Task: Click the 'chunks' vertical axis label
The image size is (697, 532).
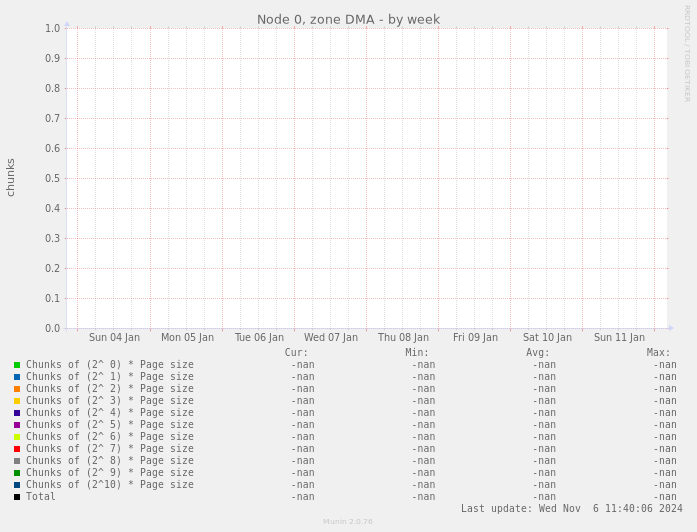Action: [x=11, y=177]
